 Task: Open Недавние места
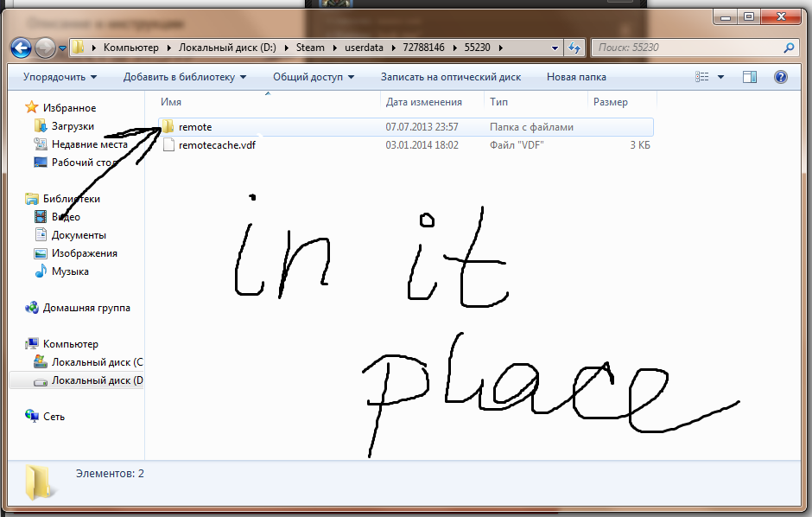pos(90,144)
